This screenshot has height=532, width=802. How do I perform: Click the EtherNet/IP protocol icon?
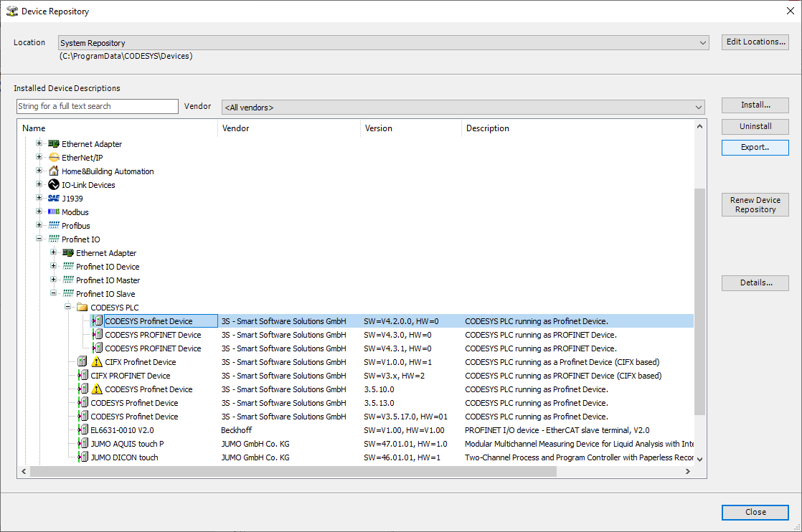click(x=54, y=158)
